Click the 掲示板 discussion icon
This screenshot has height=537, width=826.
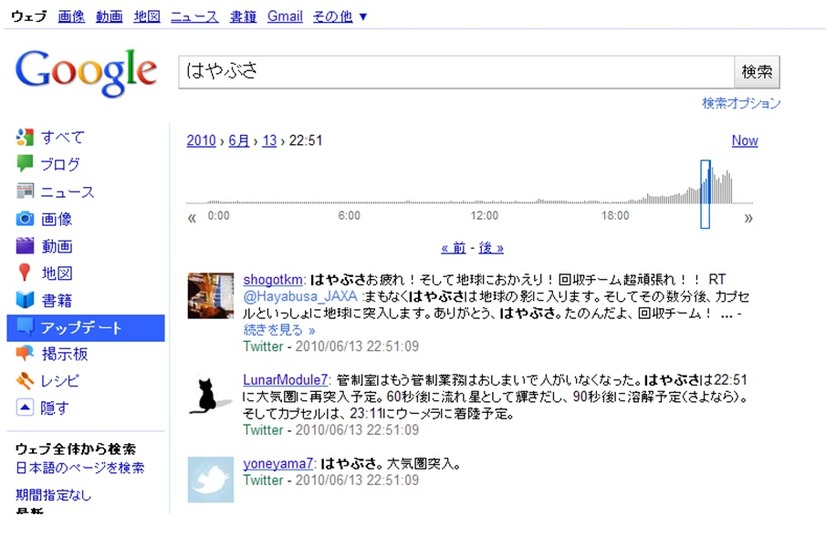click(x=25, y=353)
